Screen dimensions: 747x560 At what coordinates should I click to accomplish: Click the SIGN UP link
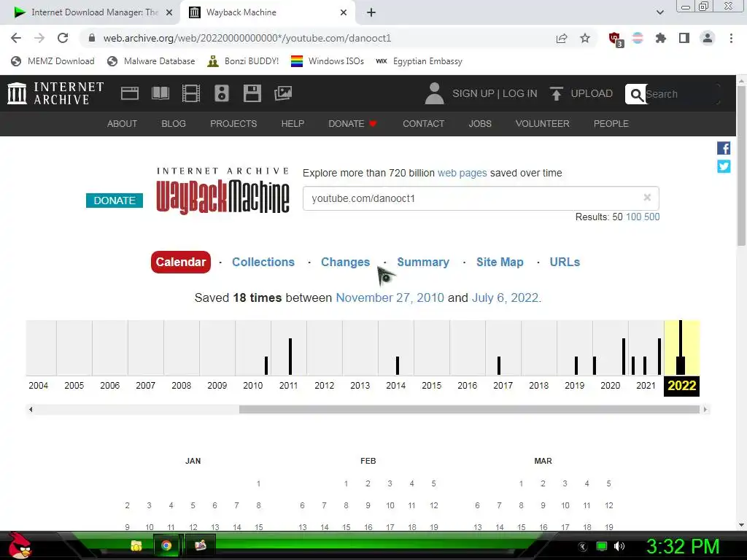(x=473, y=93)
